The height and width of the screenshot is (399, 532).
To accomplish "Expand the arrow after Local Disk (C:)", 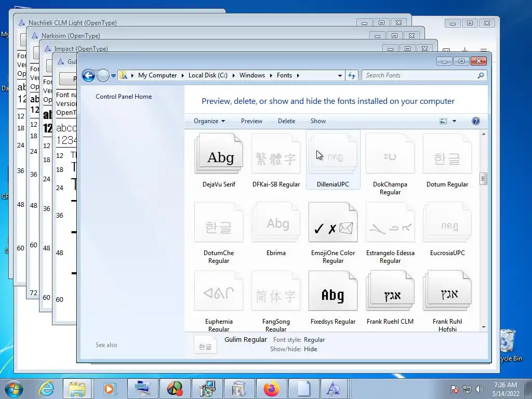I will coord(233,75).
